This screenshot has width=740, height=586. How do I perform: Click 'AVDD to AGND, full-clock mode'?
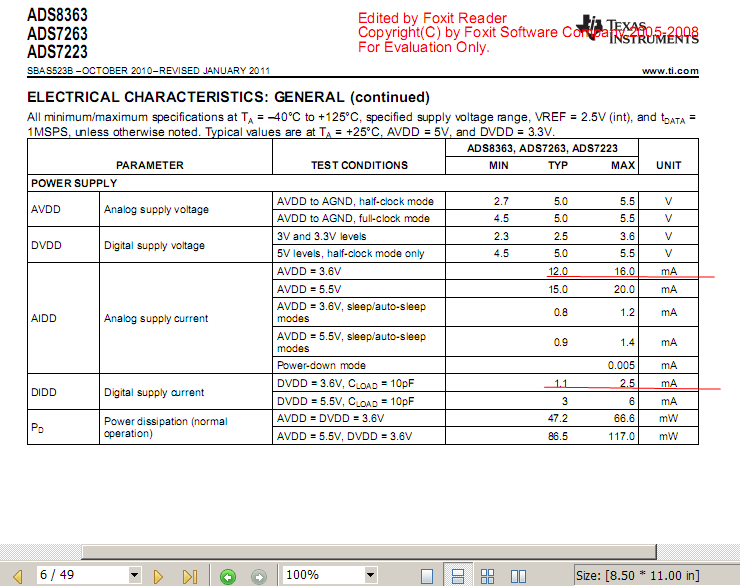pos(353,218)
